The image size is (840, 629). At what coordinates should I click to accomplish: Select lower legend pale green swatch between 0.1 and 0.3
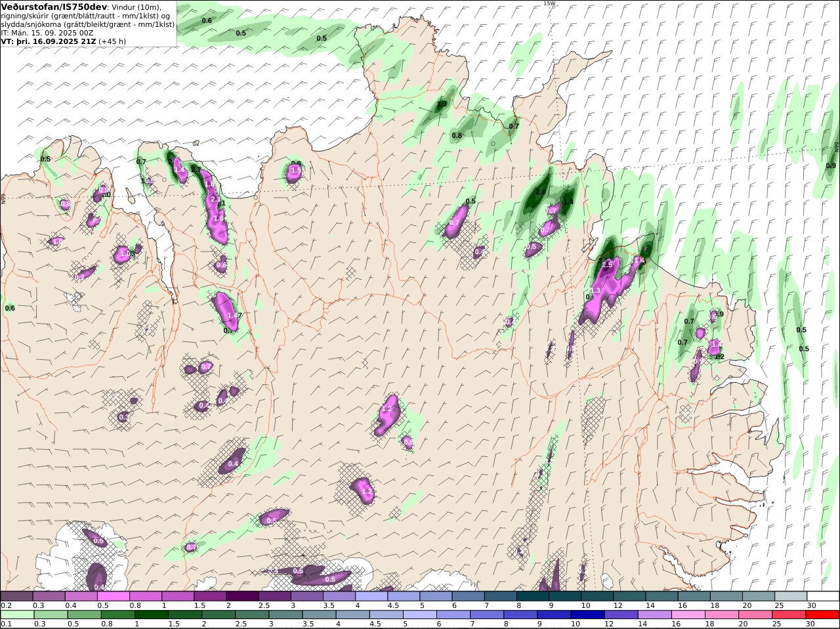[x=16, y=615]
